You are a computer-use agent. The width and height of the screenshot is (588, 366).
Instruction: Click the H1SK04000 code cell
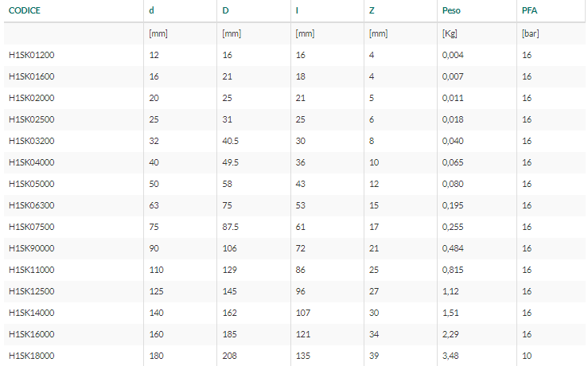pyautogui.click(x=32, y=162)
